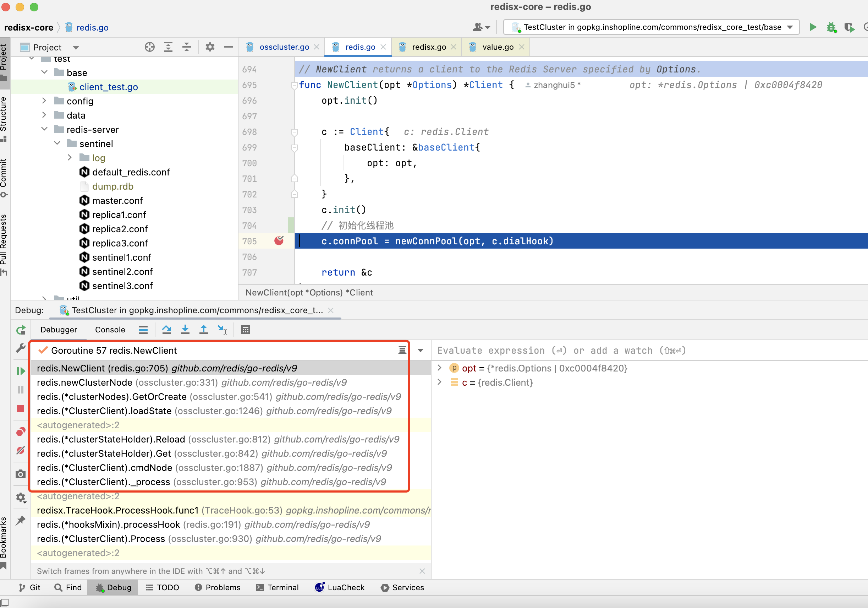Image resolution: width=868 pixels, height=608 pixels.
Task: Close the redis.go tab
Action: tap(383, 47)
